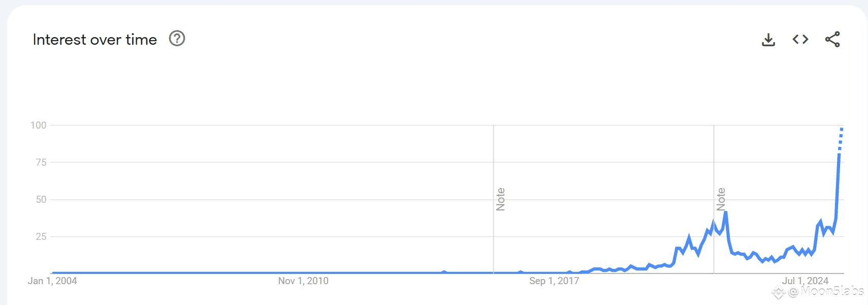
Task: Download the chart data as CSV
Action: pos(768,40)
